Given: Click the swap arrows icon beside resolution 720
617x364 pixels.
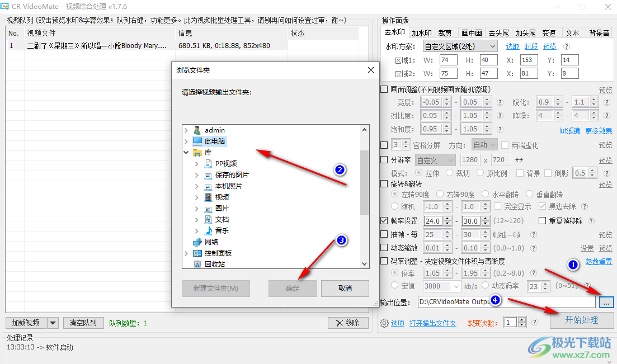Looking at the screenshot, I should [x=519, y=160].
